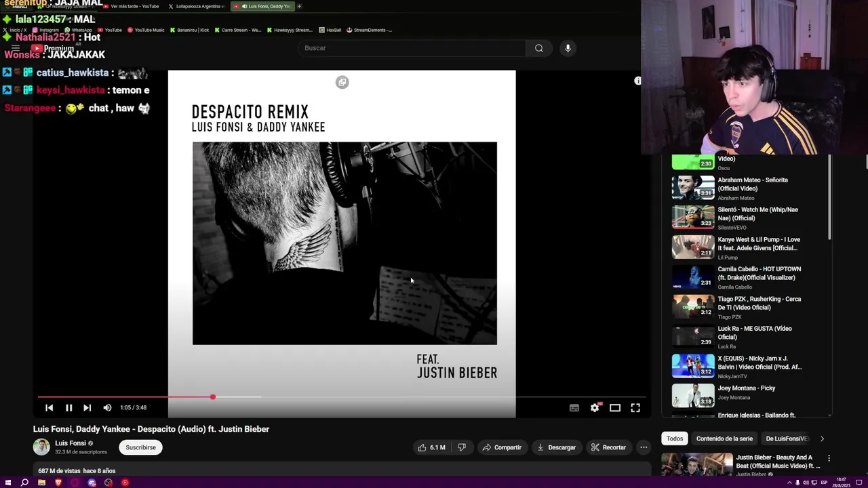Dislike the Despacito video
The height and width of the screenshot is (488, 868).
click(461, 447)
